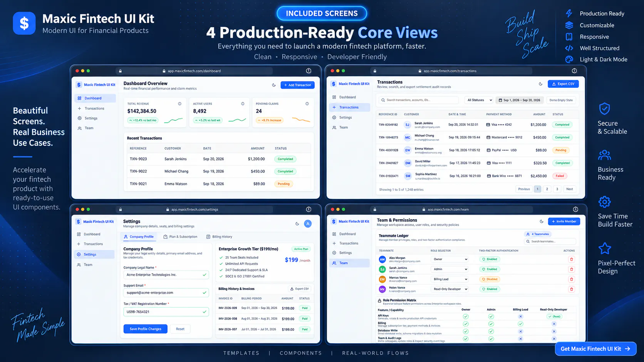Switch to the Company Profile tab
This screenshot has width=644, height=362.
coord(139,237)
